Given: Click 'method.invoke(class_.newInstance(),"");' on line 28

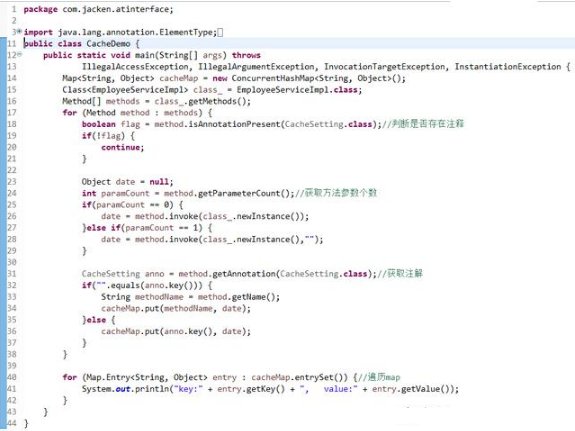Looking at the screenshot, I should [x=229, y=239].
